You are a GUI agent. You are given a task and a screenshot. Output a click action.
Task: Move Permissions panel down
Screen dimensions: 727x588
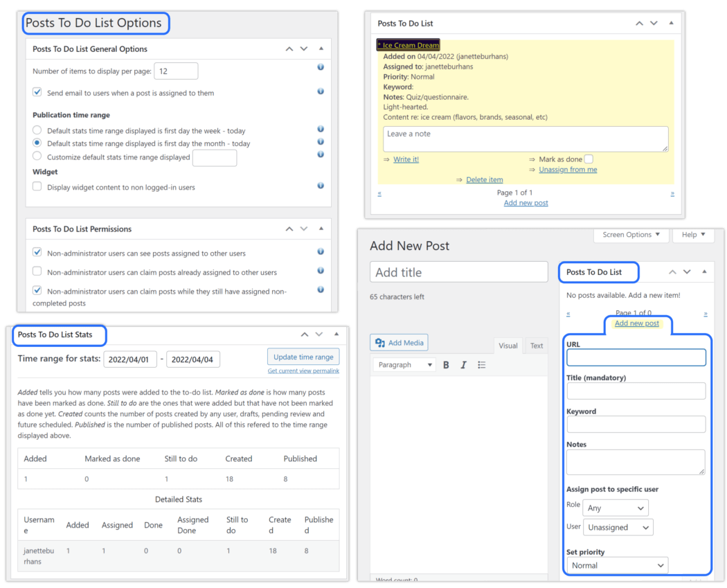(304, 229)
